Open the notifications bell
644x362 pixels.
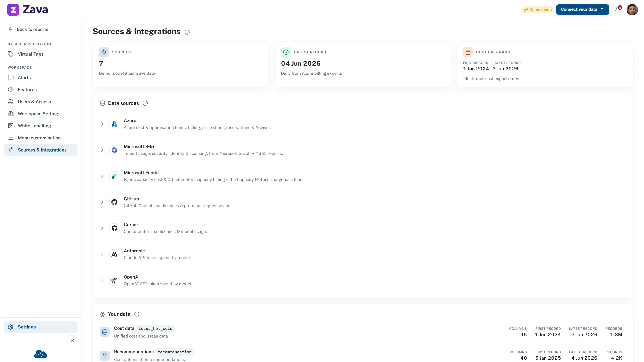click(618, 10)
